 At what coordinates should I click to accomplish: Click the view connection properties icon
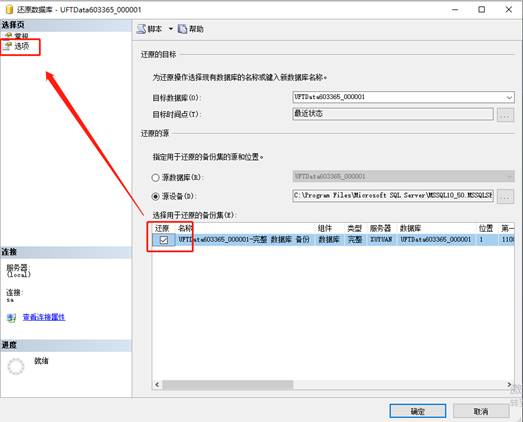click(x=11, y=318)
